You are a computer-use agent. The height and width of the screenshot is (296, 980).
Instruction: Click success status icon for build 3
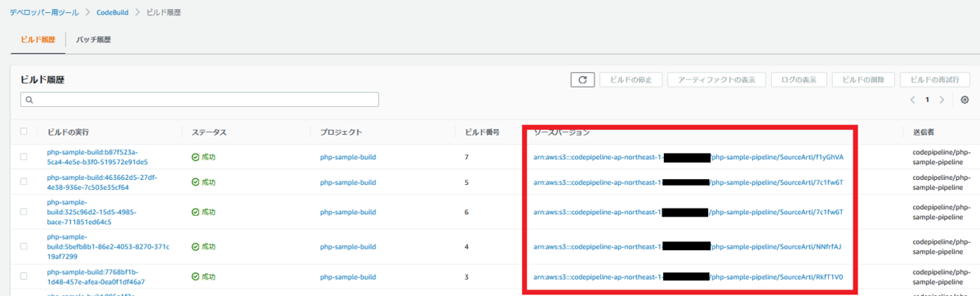(195, 276)
